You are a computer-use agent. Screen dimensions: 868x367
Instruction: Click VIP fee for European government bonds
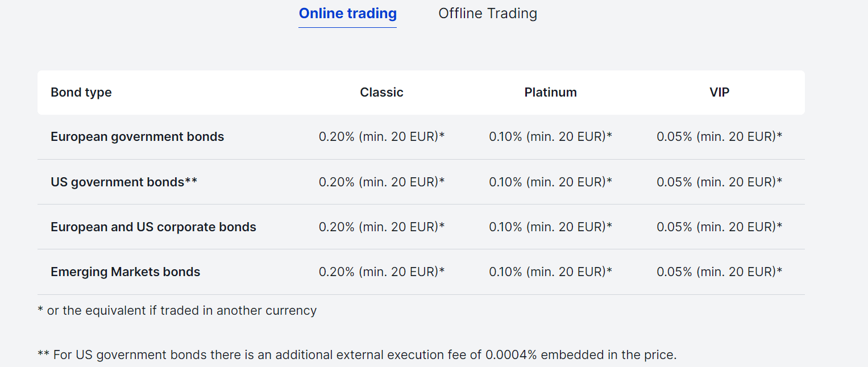click(720, 137)
